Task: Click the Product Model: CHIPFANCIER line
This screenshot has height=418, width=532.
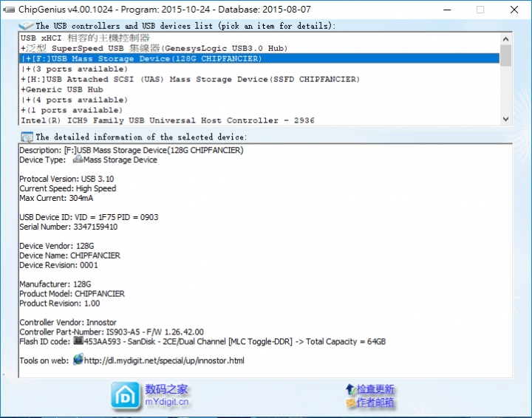Action: pyautogui.click(x=72, y=294)
